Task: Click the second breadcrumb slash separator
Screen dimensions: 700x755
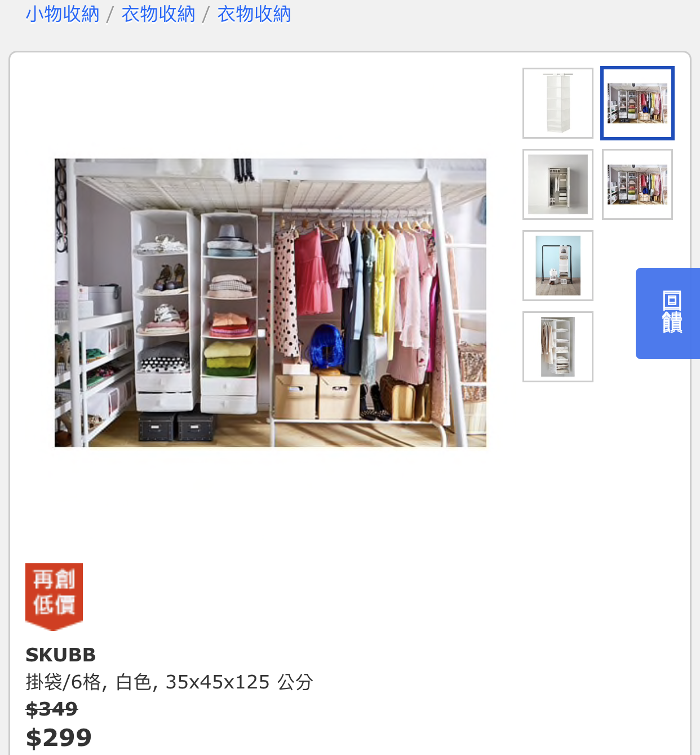Action: point(206,15)
